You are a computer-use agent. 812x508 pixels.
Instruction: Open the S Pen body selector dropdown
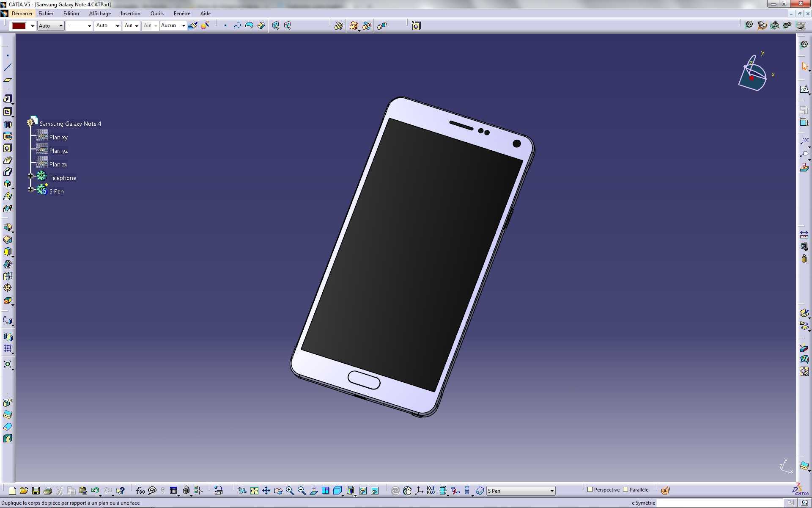coord(521,491)
